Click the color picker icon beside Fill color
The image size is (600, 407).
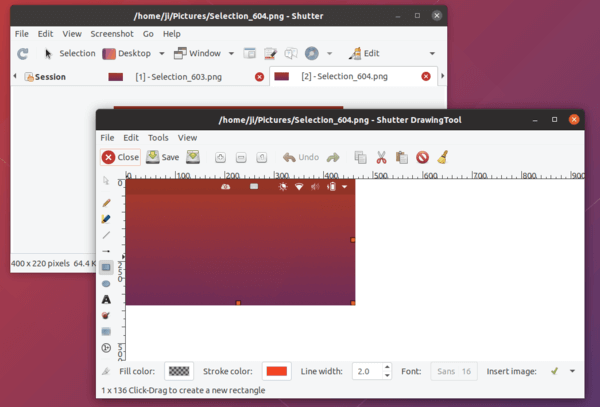(x=106, y=371)
